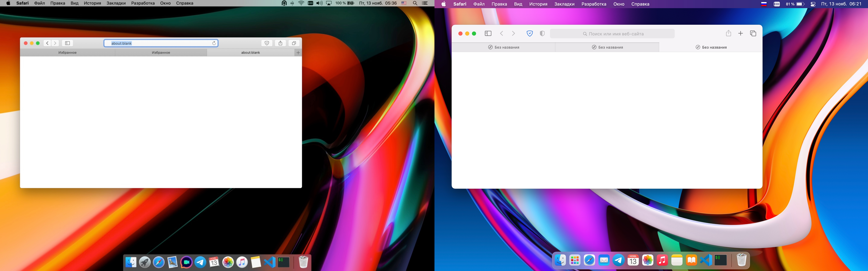This screenshot has width=868, height=271.
Task: Click the Wi-Fi status icon in the menu bar
Action: 301,3
